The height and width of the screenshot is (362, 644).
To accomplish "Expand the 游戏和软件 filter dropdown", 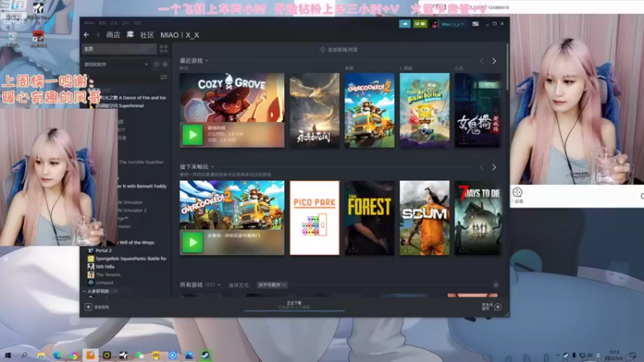I will coord(116,64).
